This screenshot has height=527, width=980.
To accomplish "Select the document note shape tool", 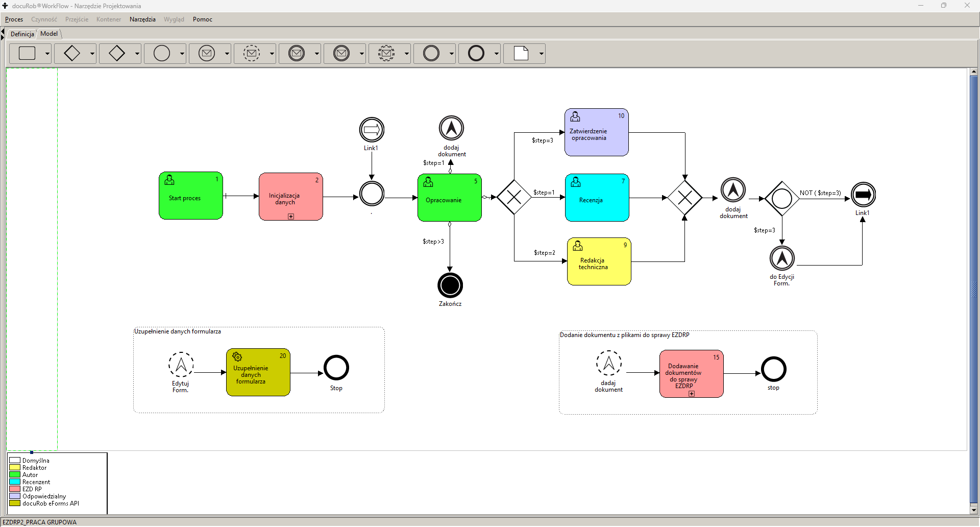I will pyautogui.click(x=521, y=53).
